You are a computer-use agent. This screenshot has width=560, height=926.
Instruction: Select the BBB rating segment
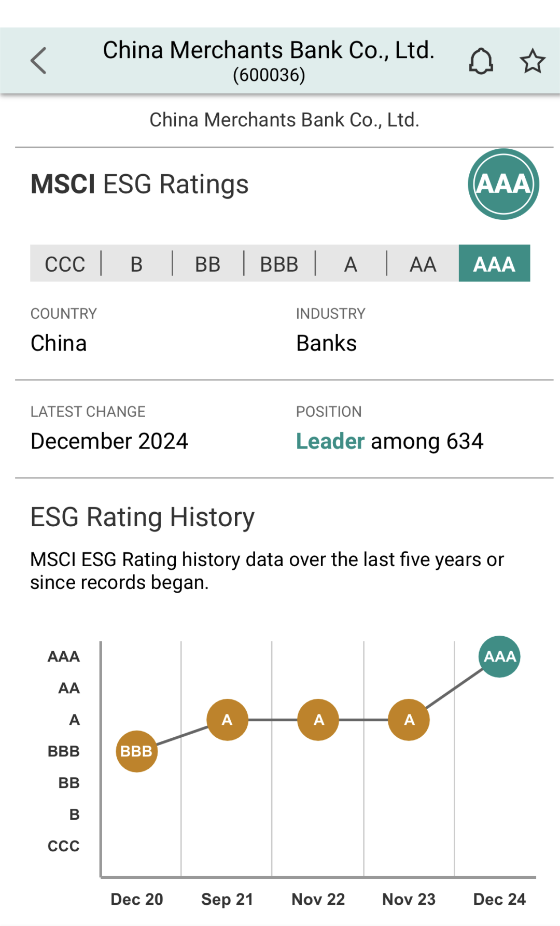(279, 264)
